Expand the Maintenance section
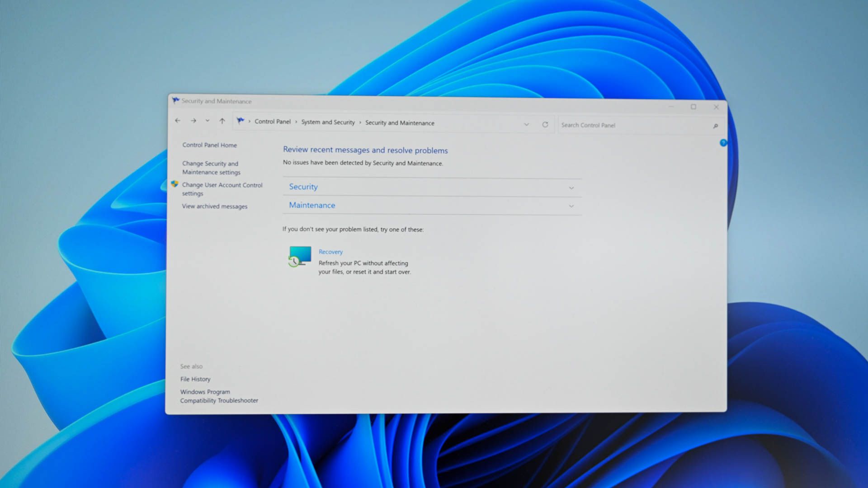Image resolution: width=868 pixels, height=488 pixels. tap(571, 206)
